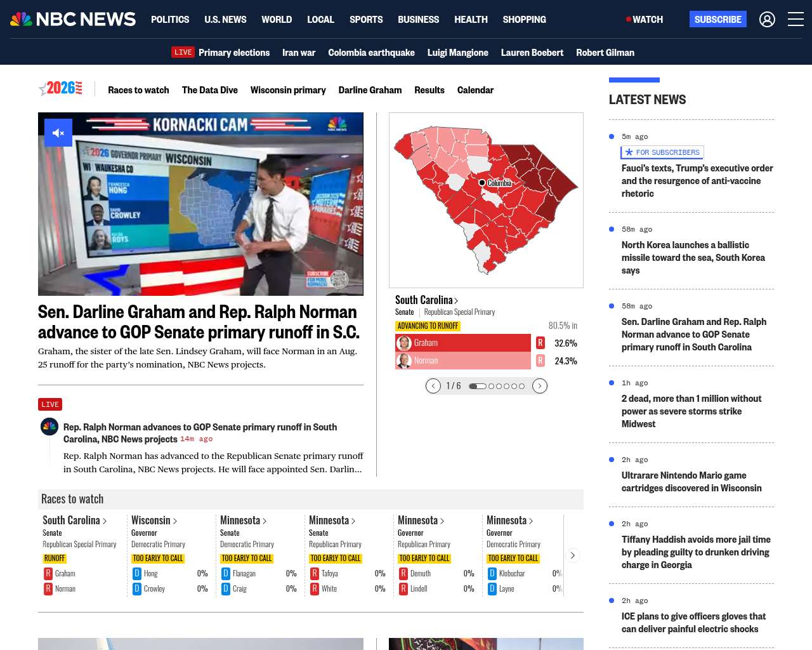Open ICE electric shock gloves story
Image resolution: width=812 pixels, height=650 pixels.
[x=693, y=623]
